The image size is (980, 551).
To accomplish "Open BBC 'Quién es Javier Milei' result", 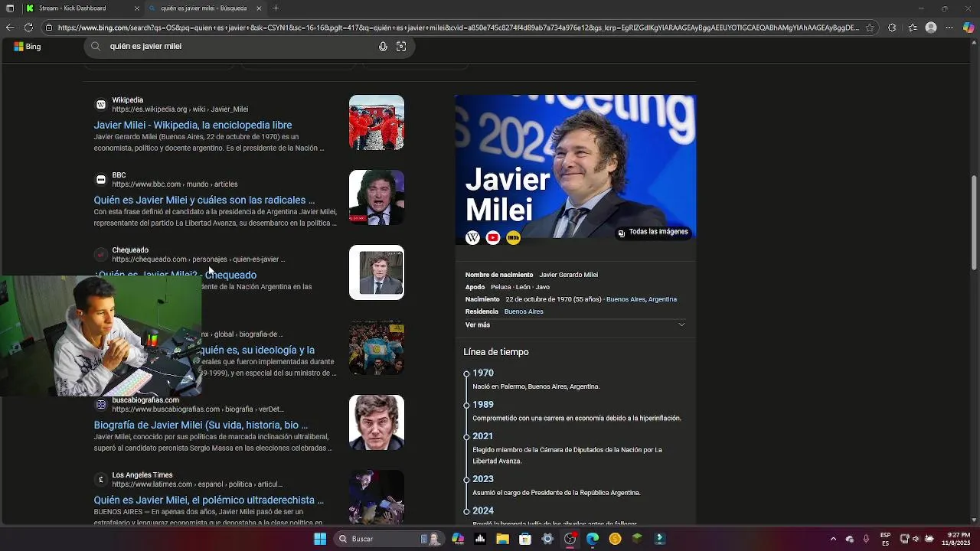I will click(204, 200).
